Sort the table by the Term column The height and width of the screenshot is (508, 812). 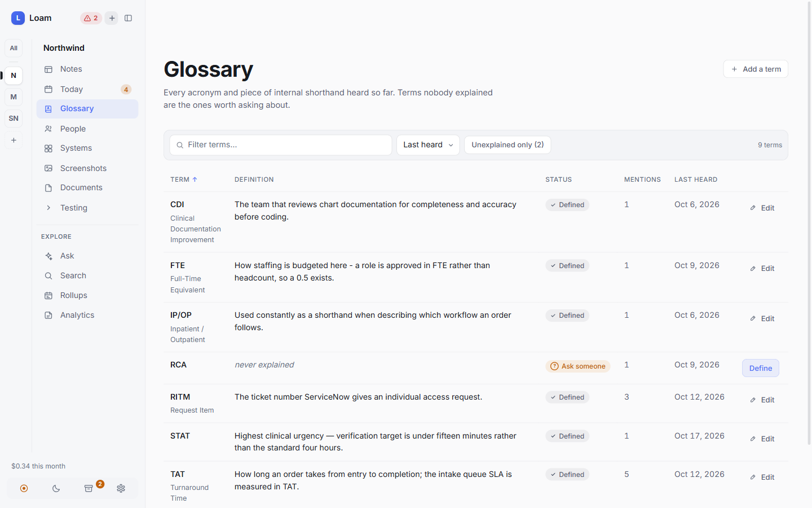[x=184, y=179]
